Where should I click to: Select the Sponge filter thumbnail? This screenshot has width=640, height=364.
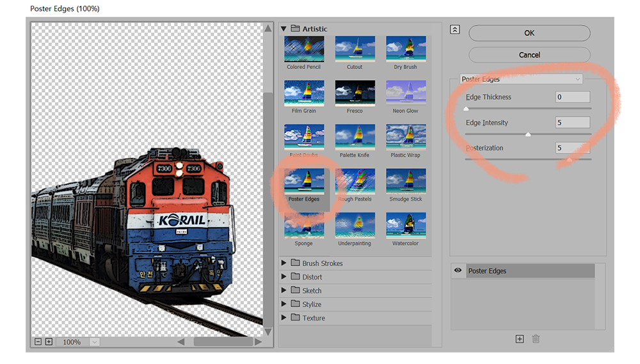tap(304, 225)
